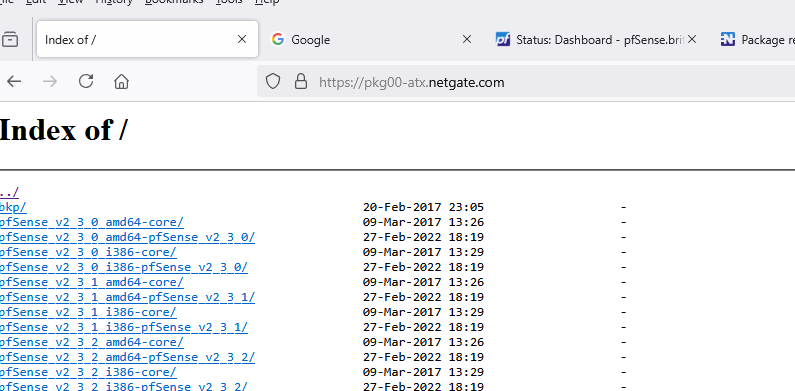Click date 09-Mar-2017 13:26 of v2_3_1_amd64-core
This screenshot has height=391, width=795.
coord(423,282)
